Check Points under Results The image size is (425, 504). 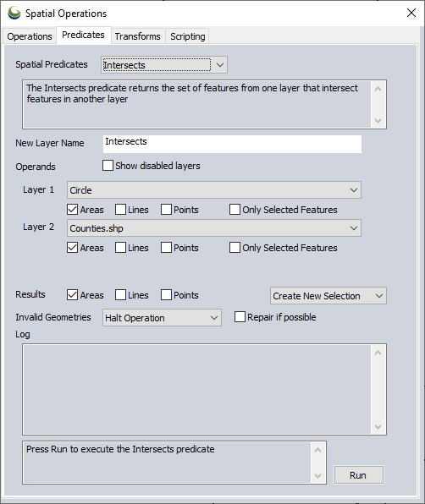click(x=166, y=295)
